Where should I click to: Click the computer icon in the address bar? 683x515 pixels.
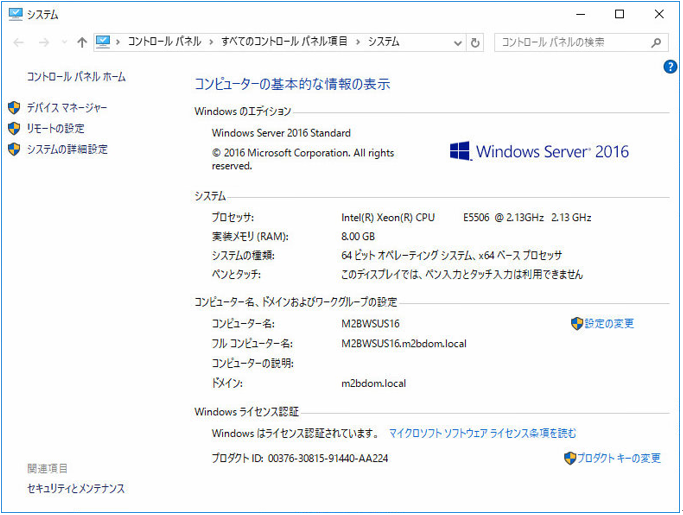(x=103, y=42)
